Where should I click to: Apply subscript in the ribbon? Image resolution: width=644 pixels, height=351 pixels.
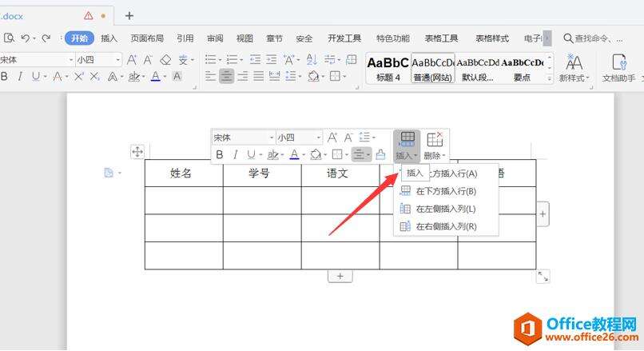(x=95, y=77)
